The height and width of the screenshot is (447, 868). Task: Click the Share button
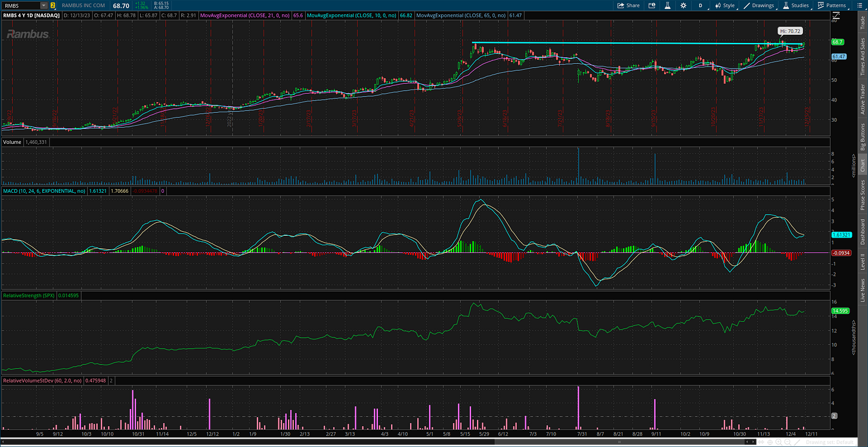pyautogui.click(x=628, y=5)
